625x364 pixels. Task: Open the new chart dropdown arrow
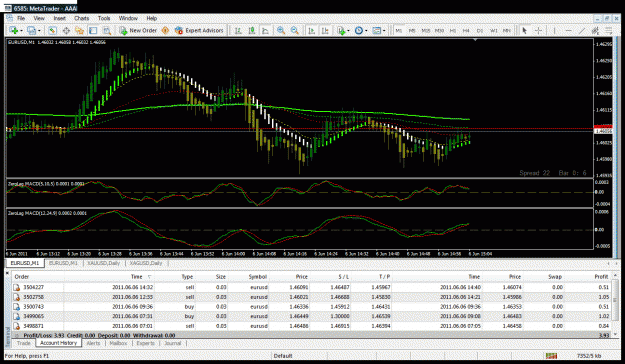click(x=21, y=31)
